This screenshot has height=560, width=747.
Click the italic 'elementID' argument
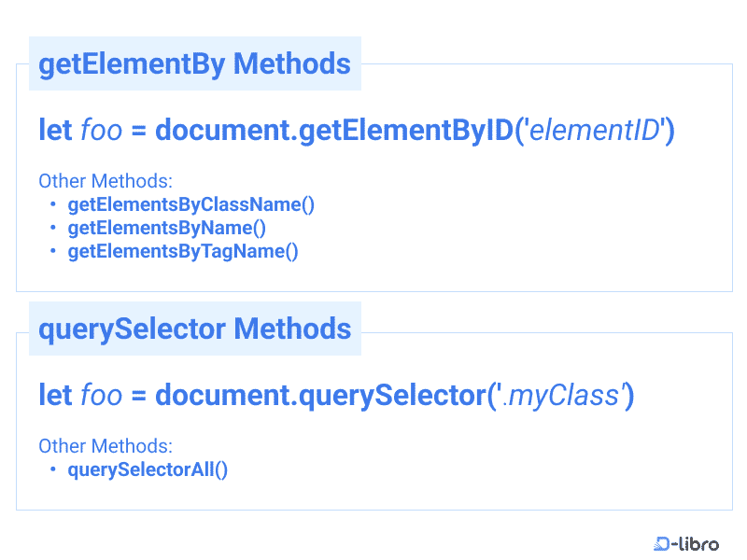click(x=595, y=130)
